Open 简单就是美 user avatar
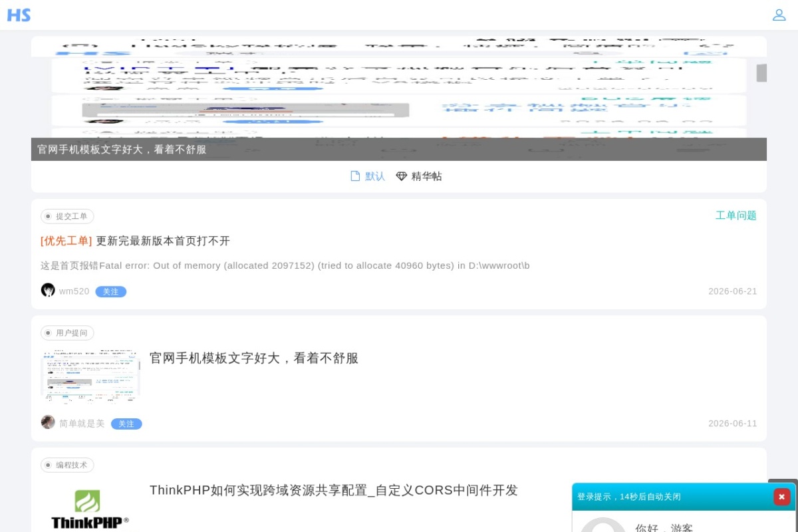This screenshot has height=532, width=798. [48, 422]
